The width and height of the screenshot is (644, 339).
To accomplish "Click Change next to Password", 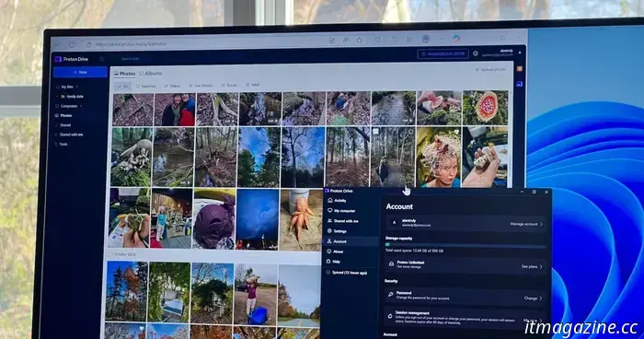I will point(533,298).
